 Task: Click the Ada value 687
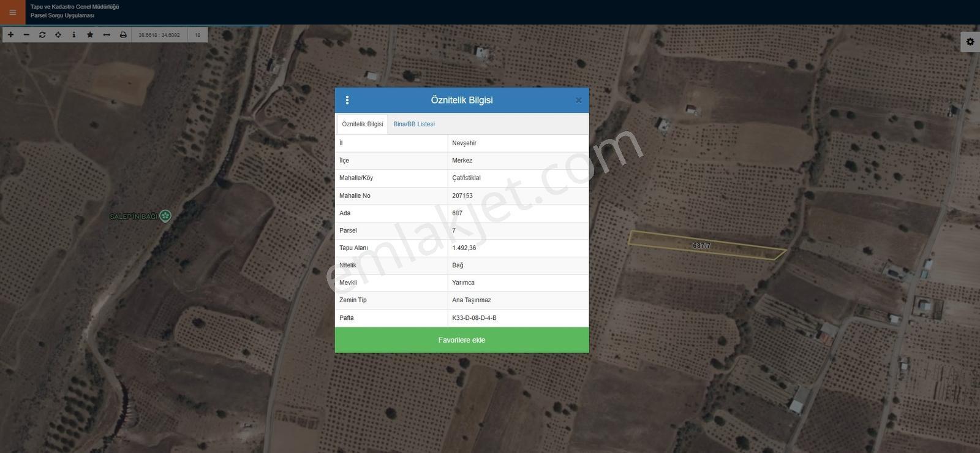(x=458, y=213)
